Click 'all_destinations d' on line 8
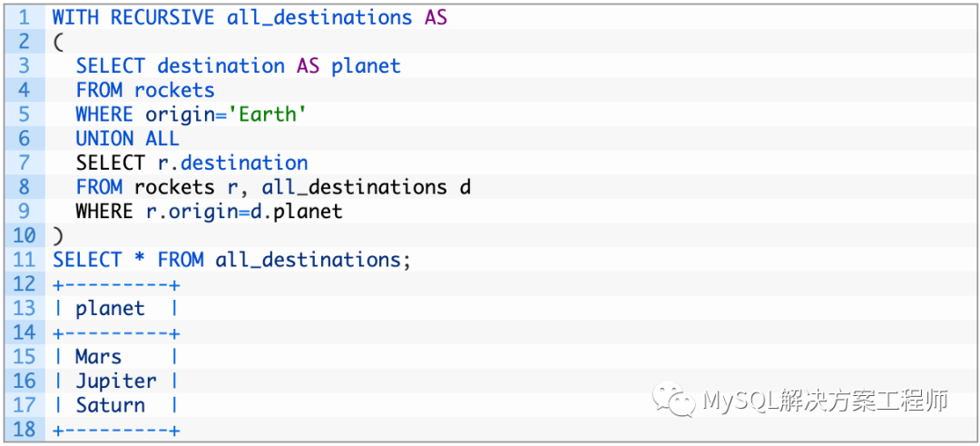Screen dimensions: 980x446 tap(366, 187)
